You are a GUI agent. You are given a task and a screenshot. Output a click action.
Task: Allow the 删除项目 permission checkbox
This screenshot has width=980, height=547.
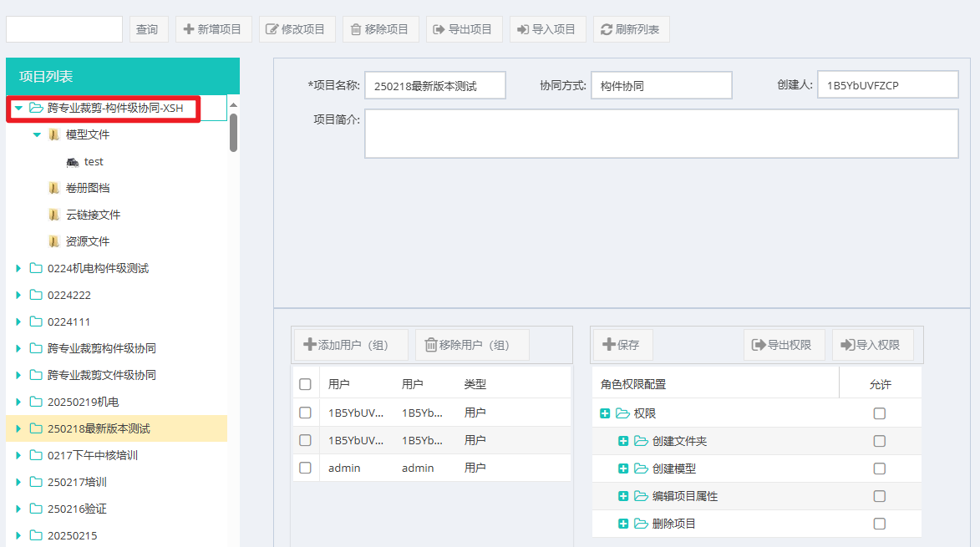pos(879,524)
